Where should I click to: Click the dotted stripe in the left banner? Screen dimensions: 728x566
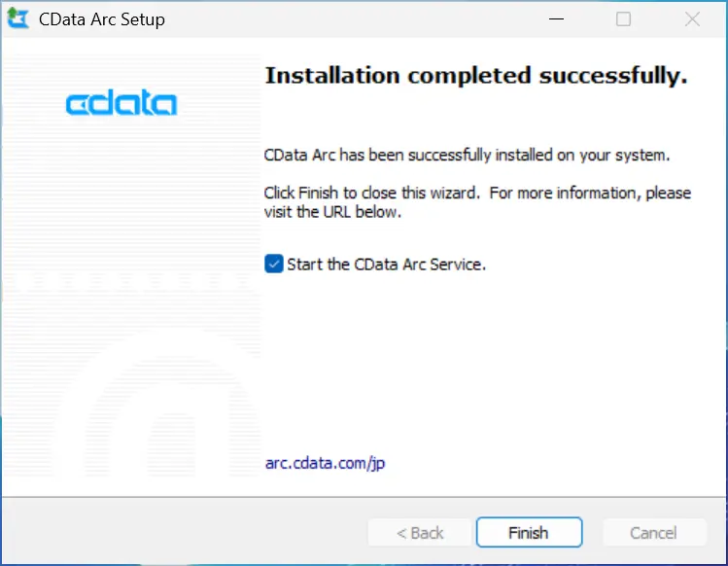[131, 282]
